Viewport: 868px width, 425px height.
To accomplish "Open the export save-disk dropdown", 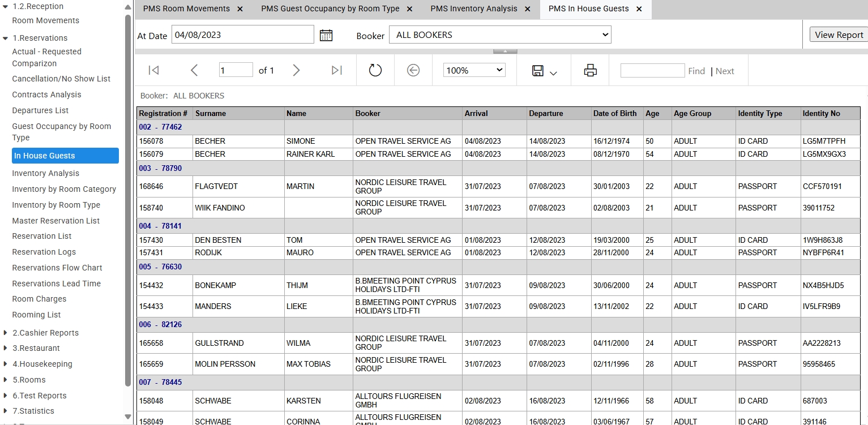I will tap(545, 71).
